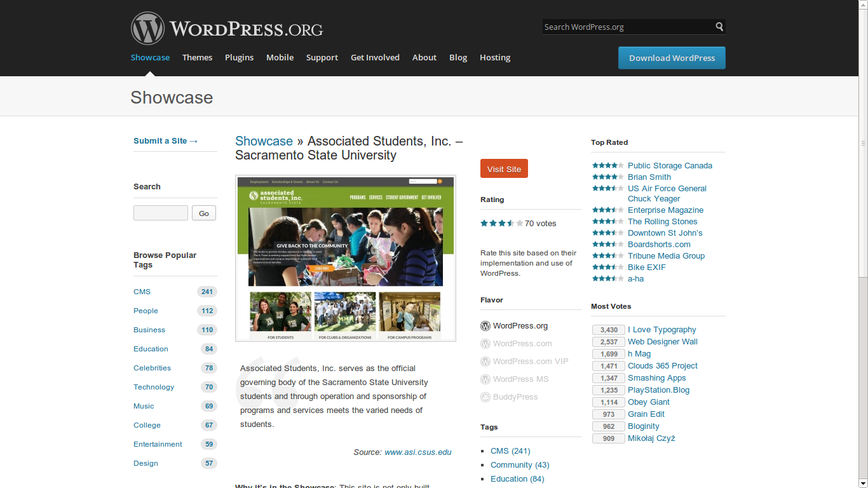Image resolution: width=868 pixels, height=488 pixels.
Task: Open the Associated Students site screenshot
Action: (346, 258)
